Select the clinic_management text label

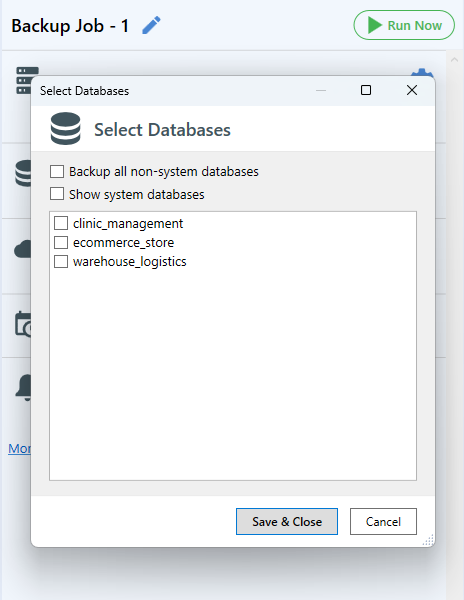pos(128,223)
